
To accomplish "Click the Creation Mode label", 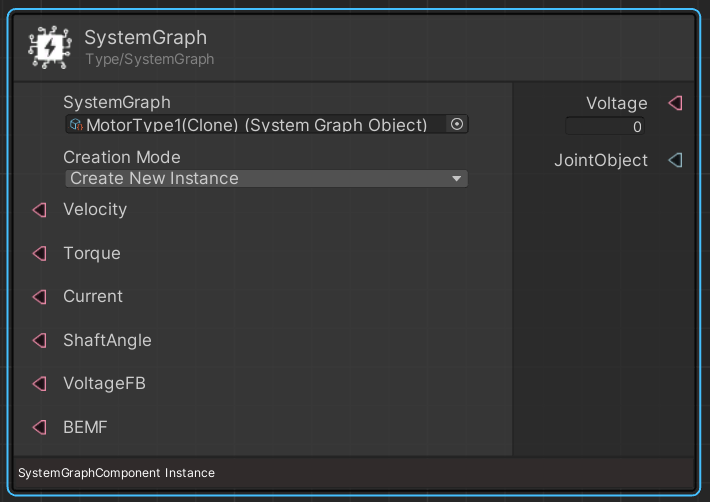I will (122, 157).
